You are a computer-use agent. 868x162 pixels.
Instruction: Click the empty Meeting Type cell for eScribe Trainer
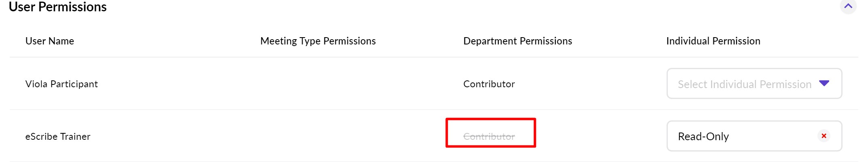coord(318,137)
